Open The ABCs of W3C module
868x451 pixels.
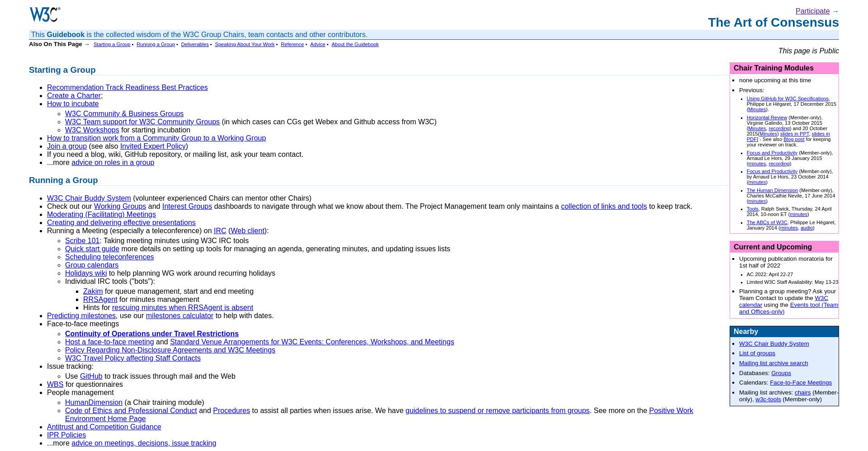tap(767, 222)
